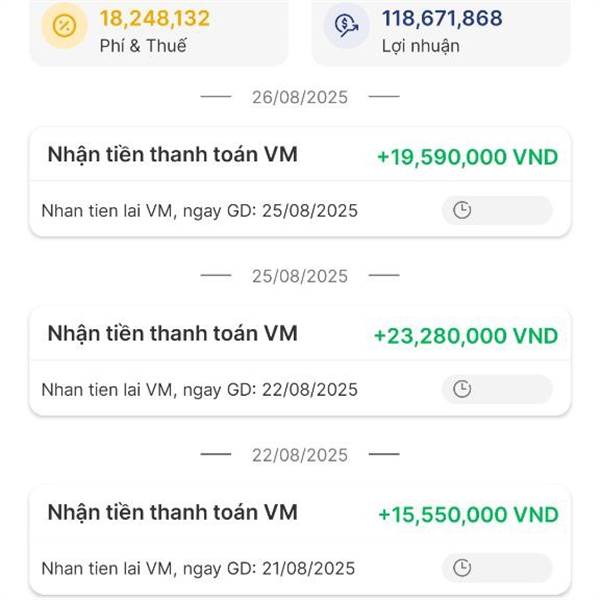Open the 118,671,868 Lợi nhuận card

[441, 33]
